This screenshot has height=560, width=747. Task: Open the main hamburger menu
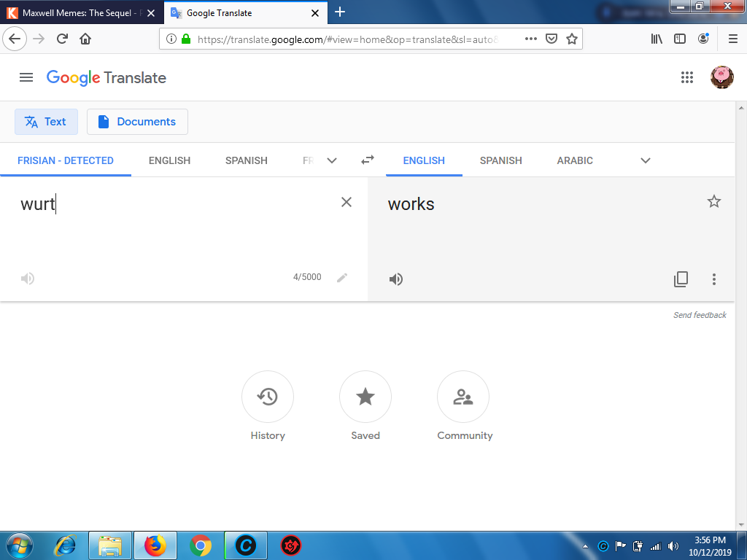(26, 77)
